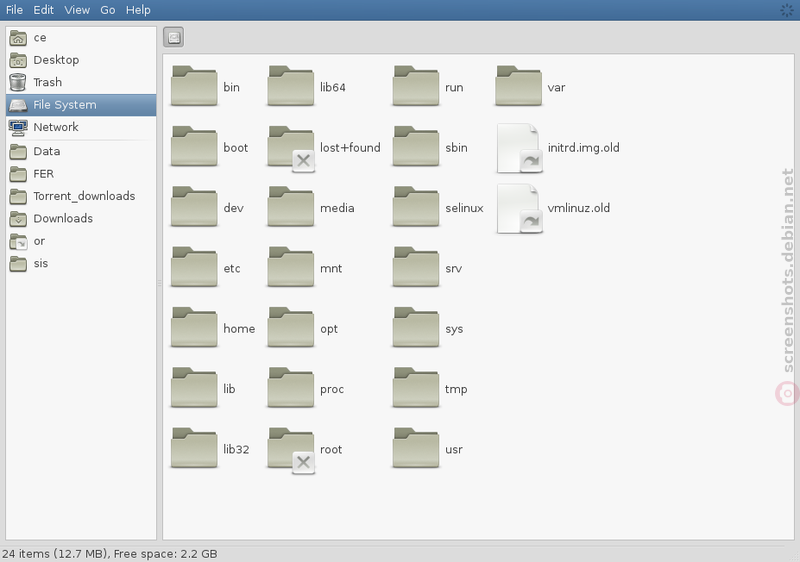Select the initrd.img.old symlink file icon

519,148
